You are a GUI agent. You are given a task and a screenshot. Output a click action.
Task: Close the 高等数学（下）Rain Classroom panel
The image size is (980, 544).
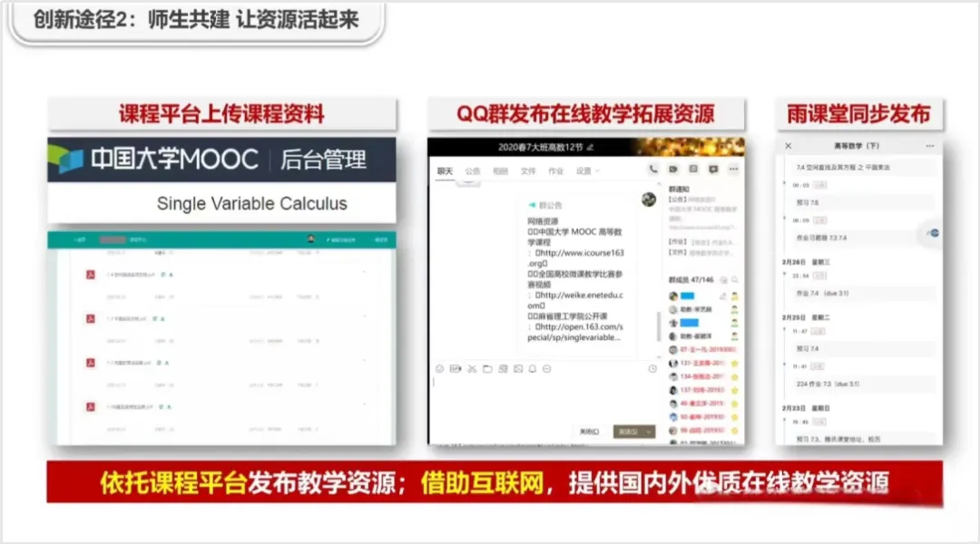tap(789, 146)
